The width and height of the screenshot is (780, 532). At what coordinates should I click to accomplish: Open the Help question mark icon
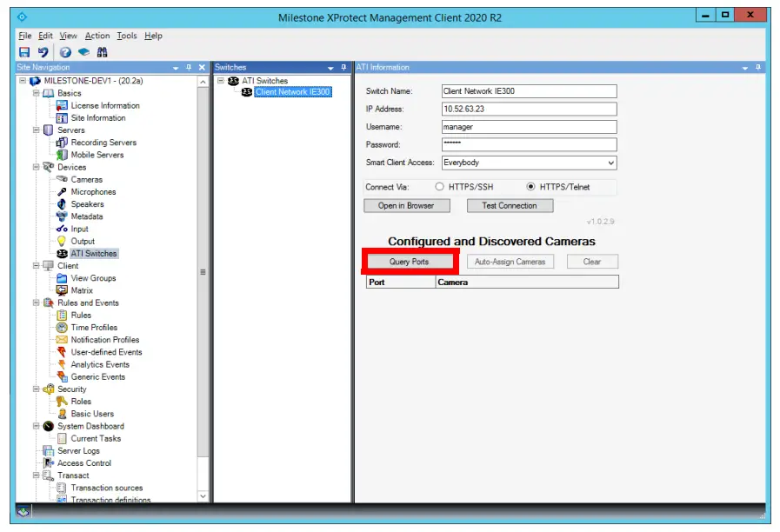coord(65,52)
